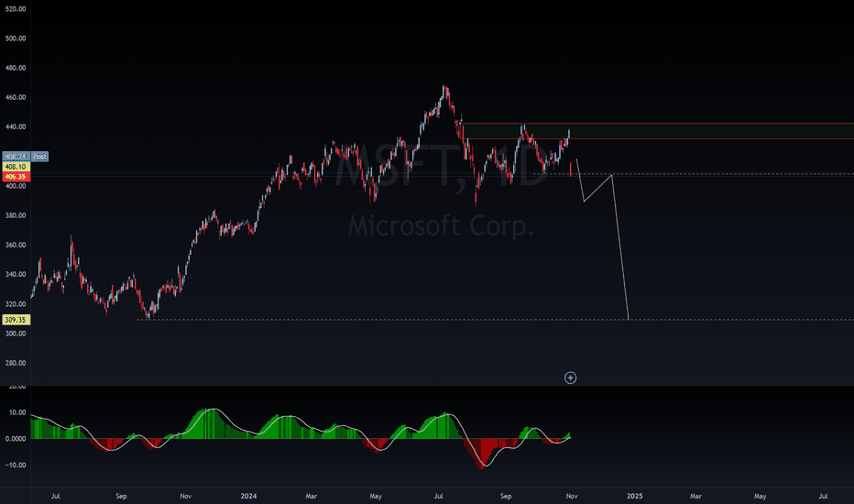Click the 2024 label on time axis
This screenshot has width=854, height=504.
[248, 496]
